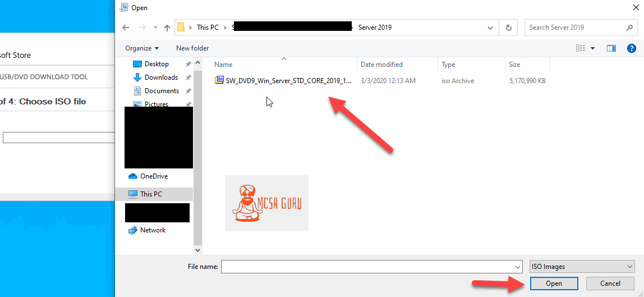Viewport: 644px width, 297px height.
Task: Click the File name input field
Action: click(x=367, y=267)
